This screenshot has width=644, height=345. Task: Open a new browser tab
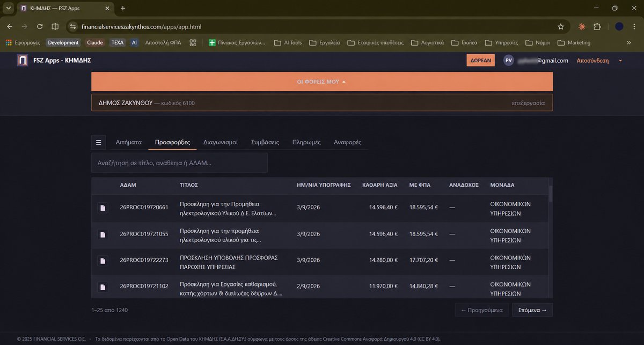click(123, 8)
